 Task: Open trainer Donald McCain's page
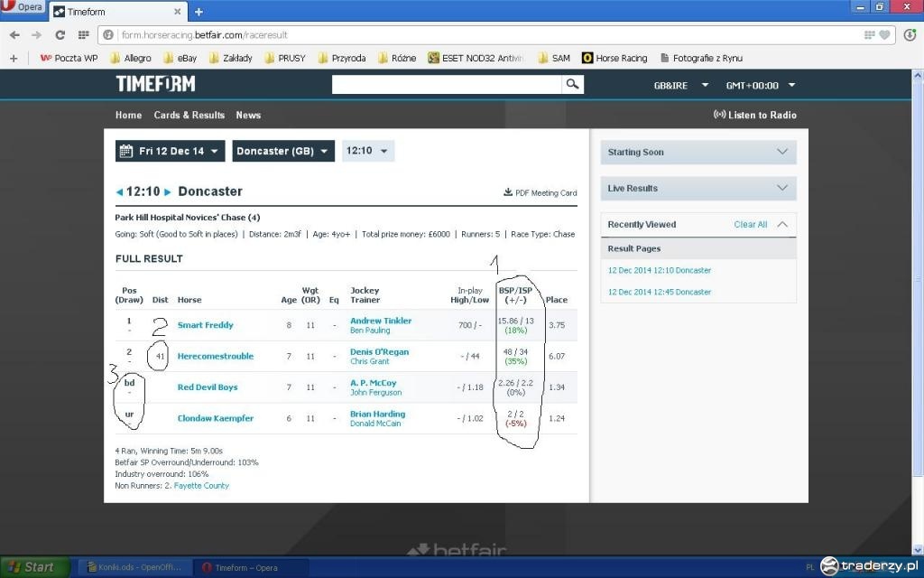[x=375, y=424]
